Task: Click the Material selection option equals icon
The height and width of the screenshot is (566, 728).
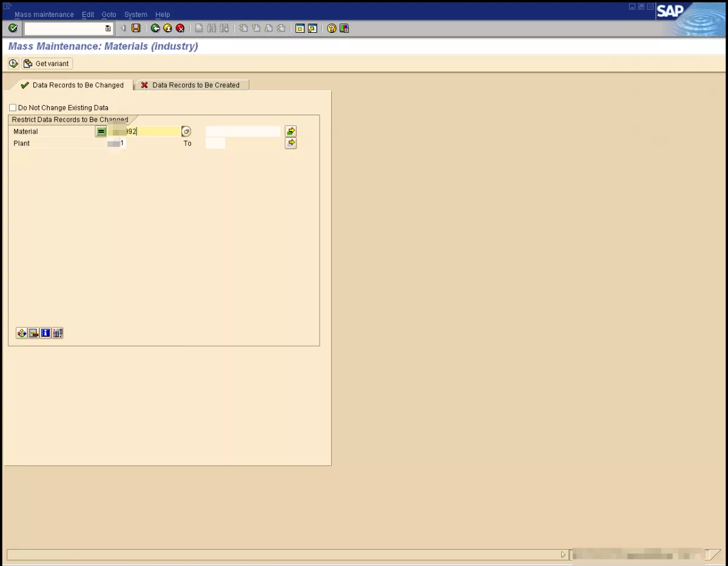Action: click(101, 131)
